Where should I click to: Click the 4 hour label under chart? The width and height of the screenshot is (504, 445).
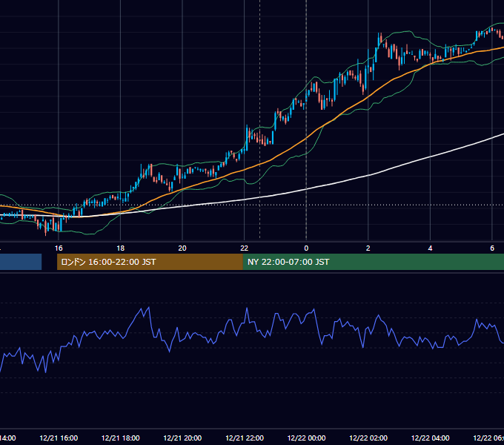coord(430,248)
